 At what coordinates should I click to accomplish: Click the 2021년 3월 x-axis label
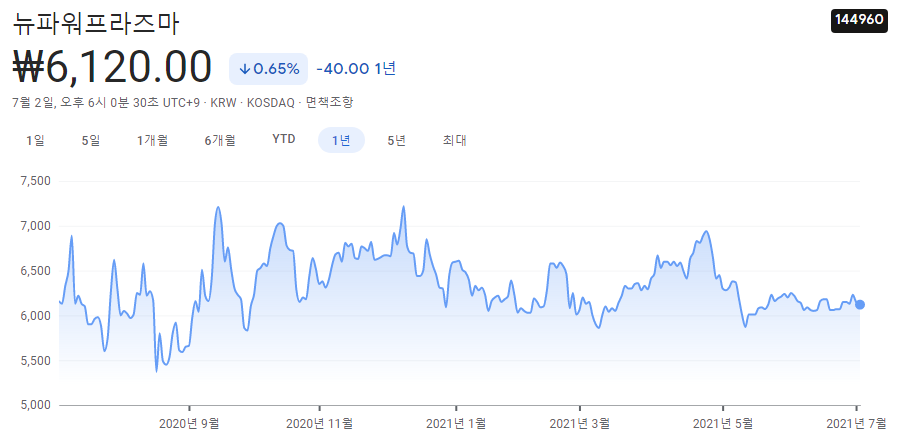click(580, 424)
